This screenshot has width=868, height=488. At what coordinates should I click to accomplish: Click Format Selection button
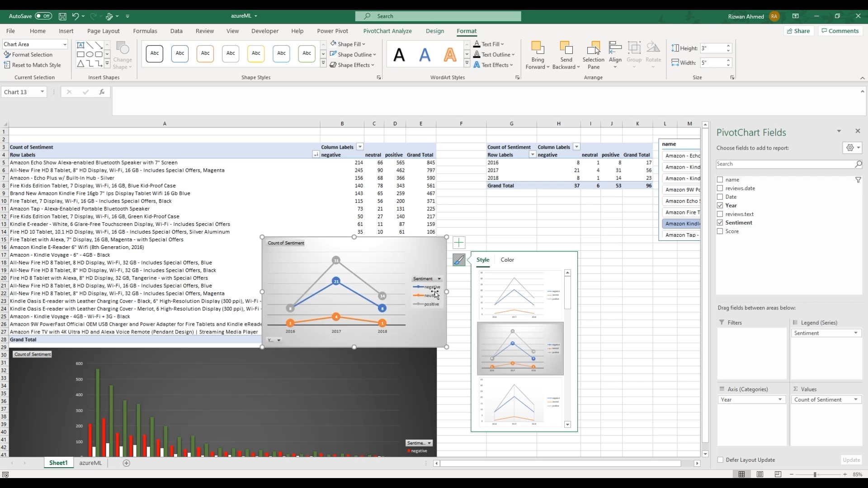click(28, 55)
